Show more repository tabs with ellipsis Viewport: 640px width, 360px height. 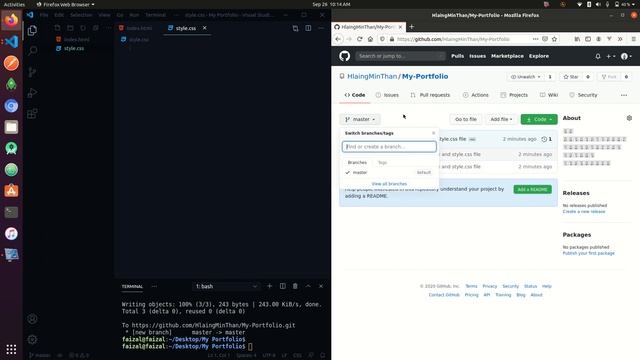[x=624, y=95]
